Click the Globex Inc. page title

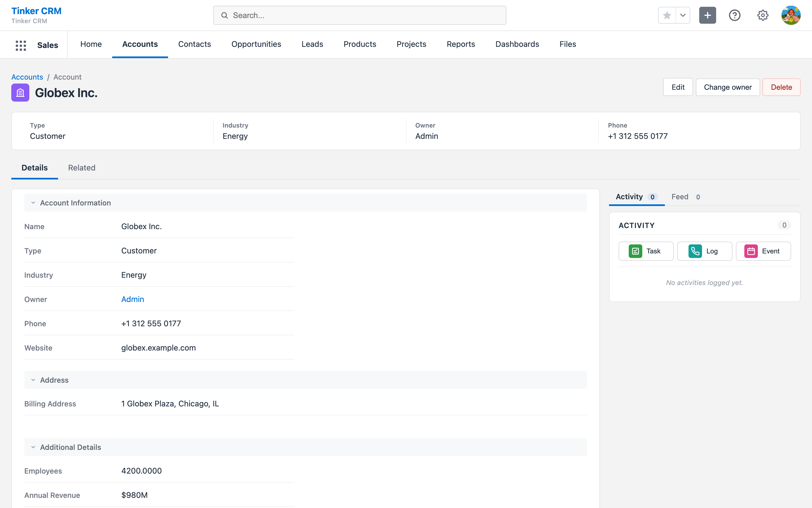[66, 93]
